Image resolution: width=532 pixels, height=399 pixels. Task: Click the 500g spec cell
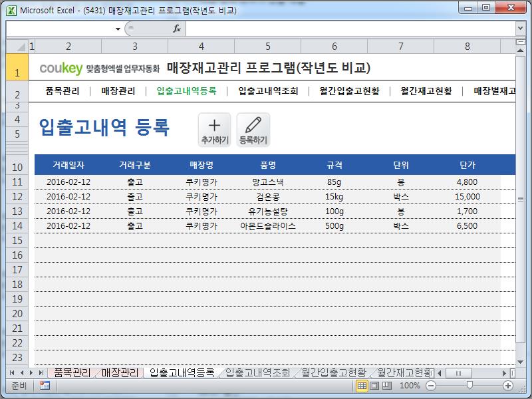[334, 226]
